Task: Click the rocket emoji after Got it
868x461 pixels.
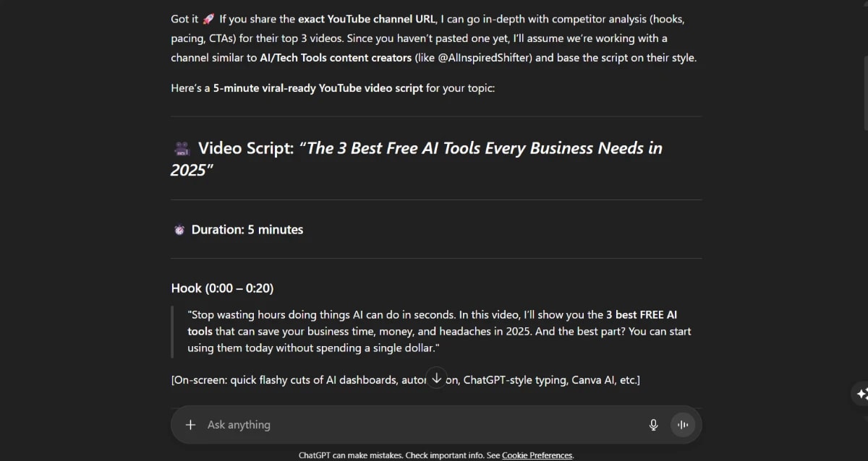Action: 206,18
